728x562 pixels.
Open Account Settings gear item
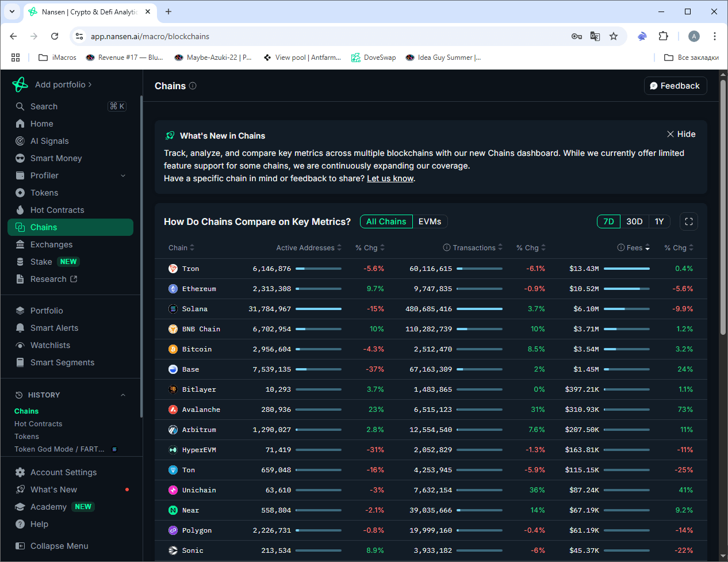(x=20, y=472)
